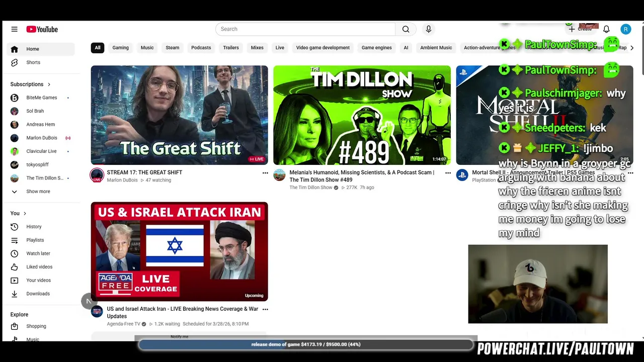
Task: Select the Game engines chip
Action: 376,48
